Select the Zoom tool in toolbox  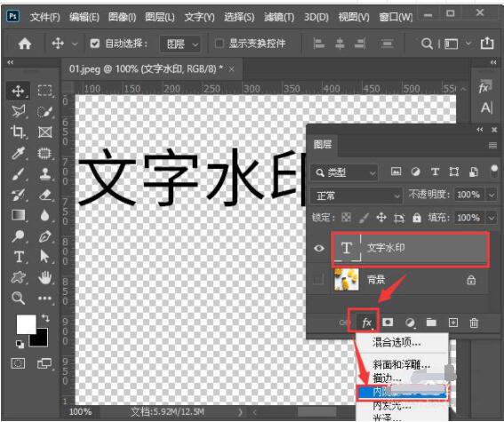coord(18,298)
